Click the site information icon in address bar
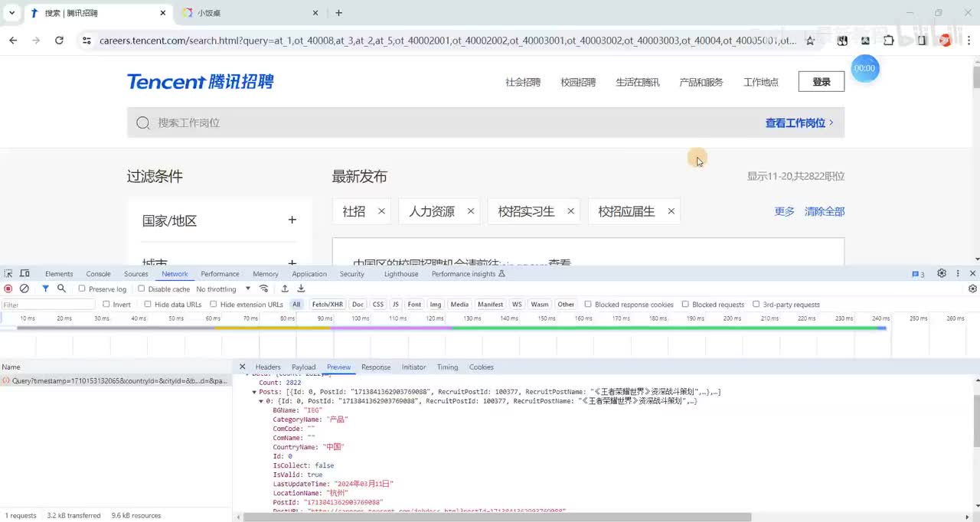 pyautogui.click(x=87, y=41)
